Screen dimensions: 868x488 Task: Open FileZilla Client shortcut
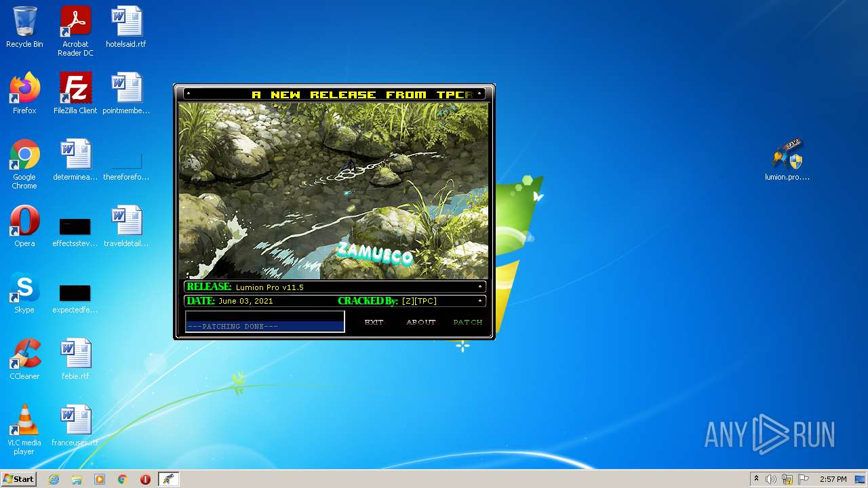(x=75, y=94)
